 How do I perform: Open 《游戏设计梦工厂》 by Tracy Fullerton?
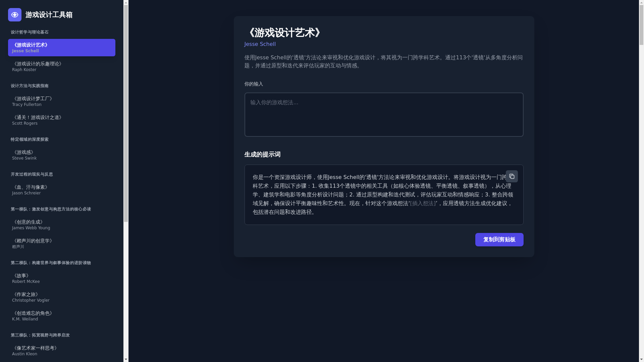pos(62,101)
